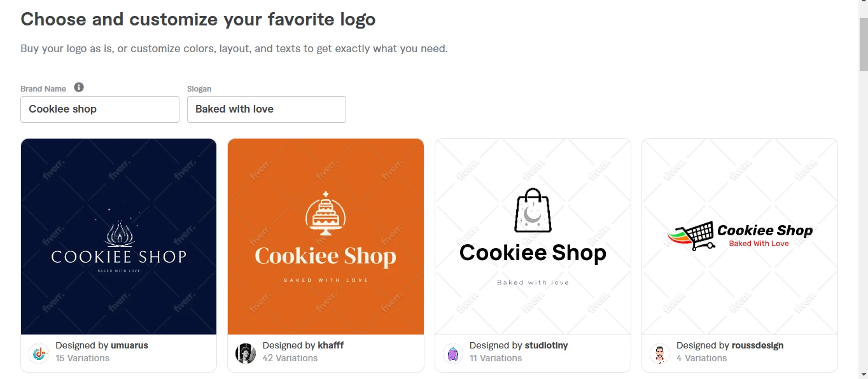Open designer umuarus profile link

129,345
